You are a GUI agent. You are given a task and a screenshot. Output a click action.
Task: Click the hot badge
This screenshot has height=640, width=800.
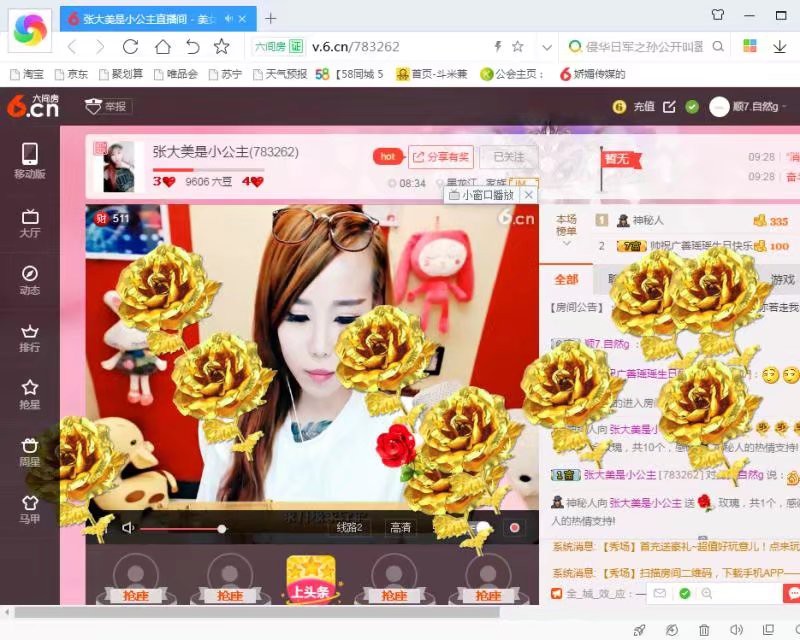click(x=388, y=157)
